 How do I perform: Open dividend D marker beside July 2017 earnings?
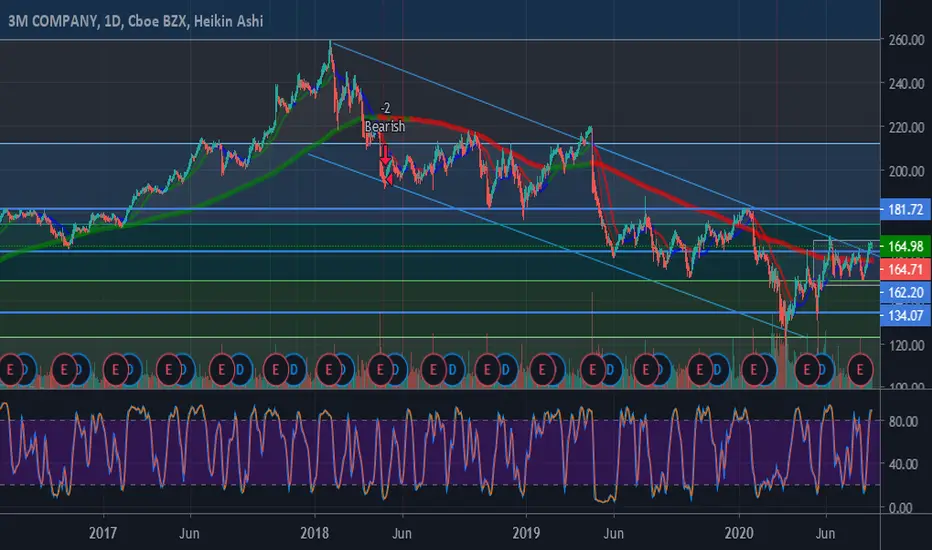point(240,370)
